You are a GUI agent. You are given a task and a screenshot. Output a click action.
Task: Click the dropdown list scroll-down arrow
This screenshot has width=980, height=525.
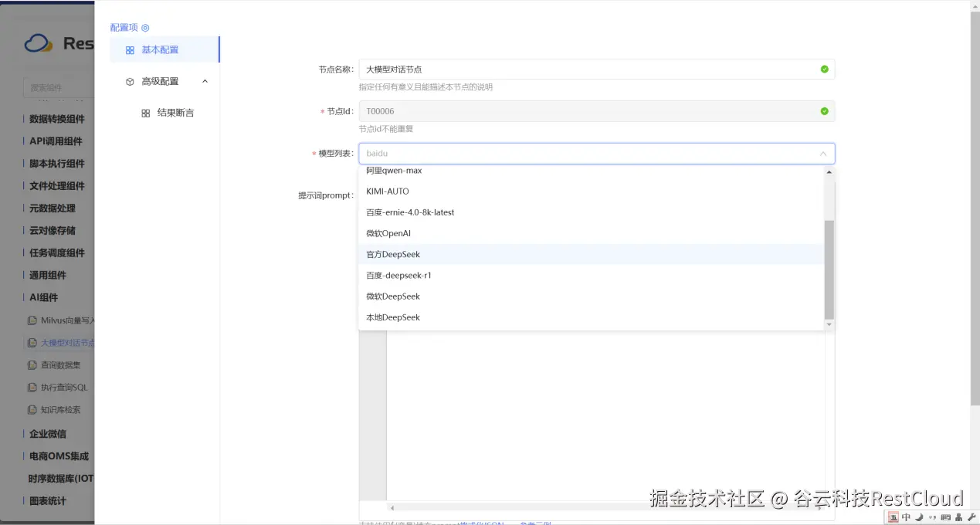click(829, 325)
